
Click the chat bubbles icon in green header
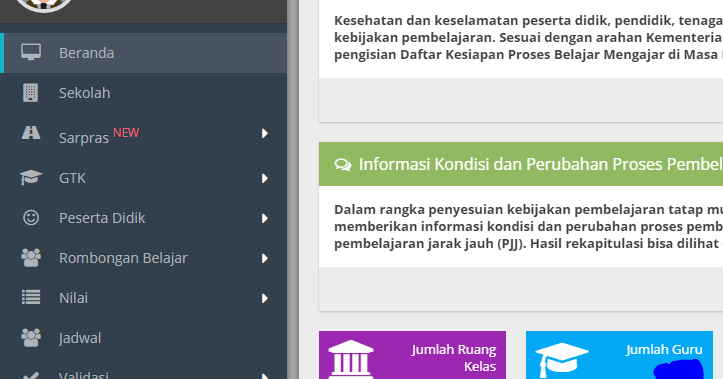click(x=343, y=165)
